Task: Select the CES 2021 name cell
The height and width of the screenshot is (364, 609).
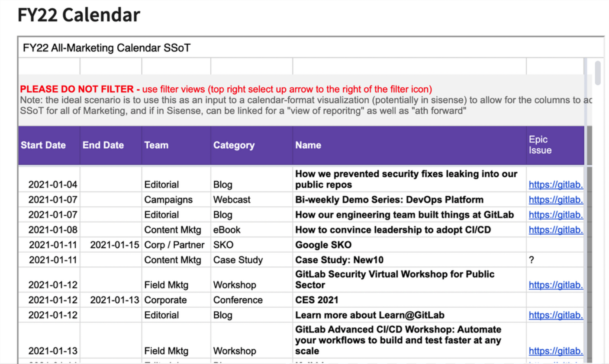Action: [409, 300]
